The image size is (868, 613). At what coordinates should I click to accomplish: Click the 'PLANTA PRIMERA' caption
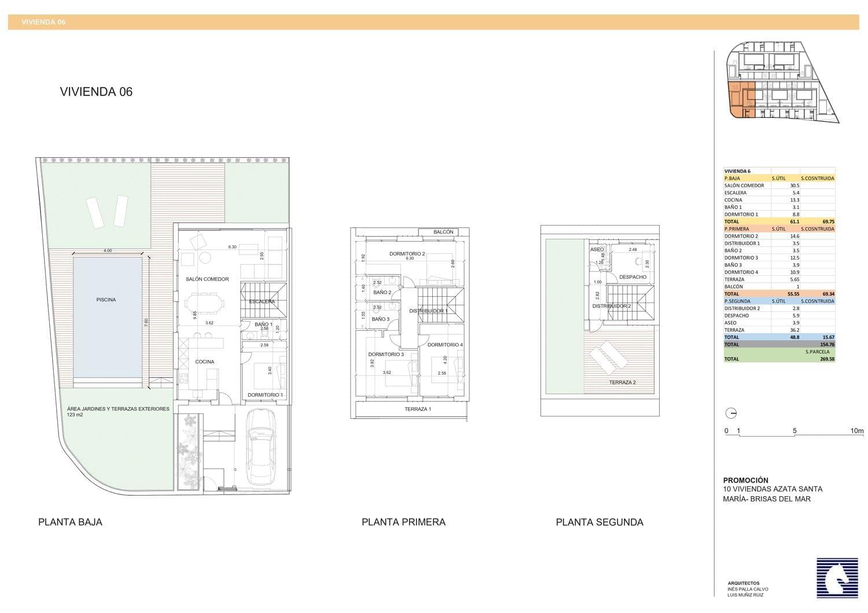click(403, 522)
